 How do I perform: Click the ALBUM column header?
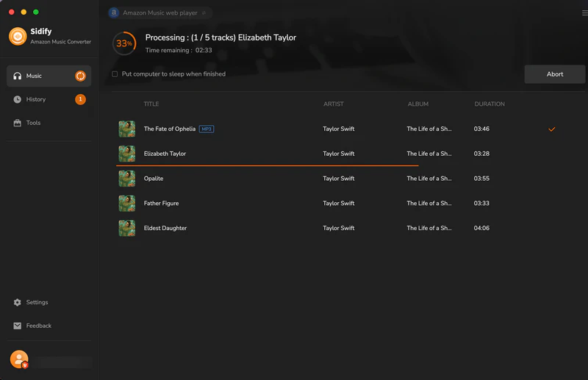pyautogui.click(x=417, y=104)
